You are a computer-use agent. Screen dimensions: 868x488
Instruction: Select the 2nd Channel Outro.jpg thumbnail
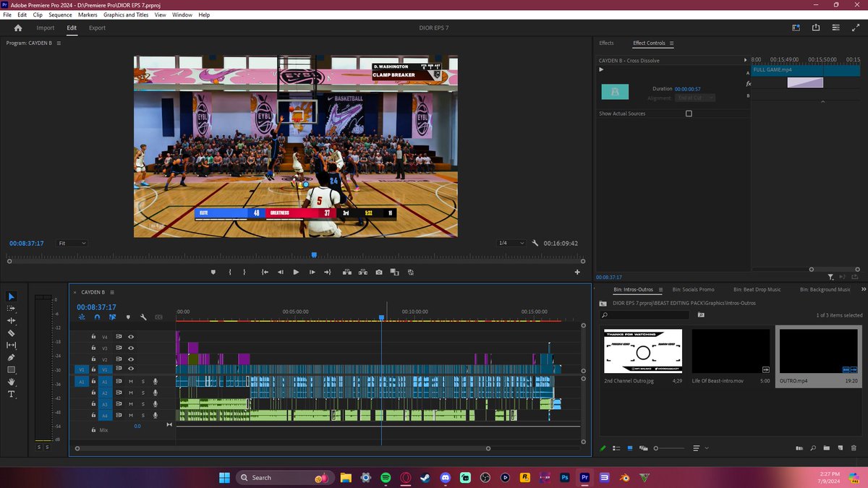pyautogui.click(x=643, y=351)
